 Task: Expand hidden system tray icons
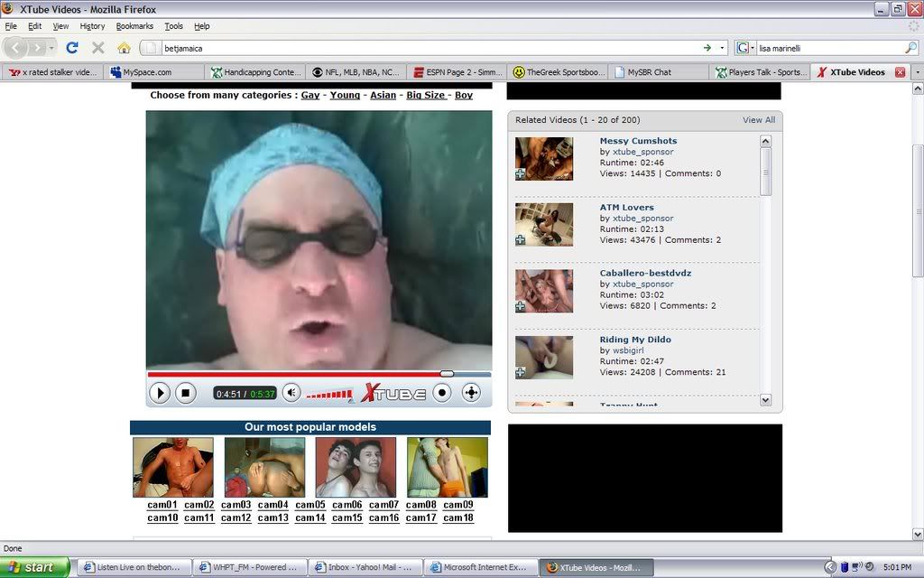click(x=830, y=567)
